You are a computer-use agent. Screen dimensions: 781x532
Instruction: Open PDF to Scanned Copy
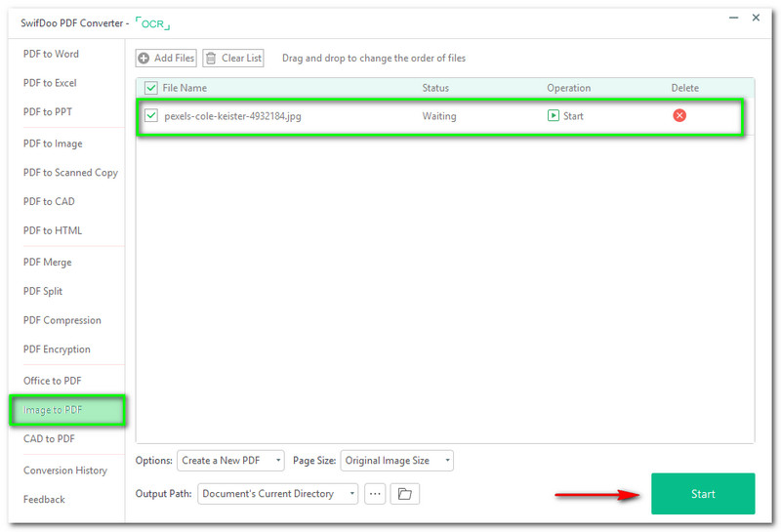70,173
